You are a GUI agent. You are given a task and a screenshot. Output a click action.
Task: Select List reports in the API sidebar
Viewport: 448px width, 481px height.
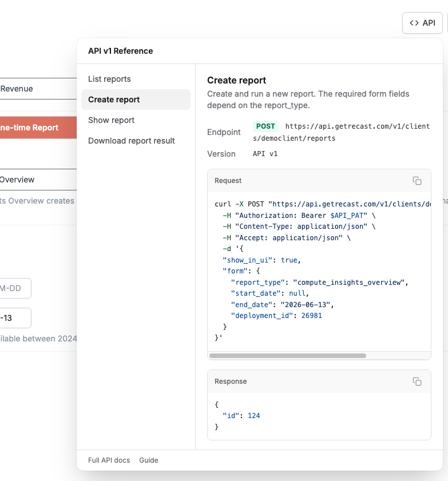click(136, 79)
